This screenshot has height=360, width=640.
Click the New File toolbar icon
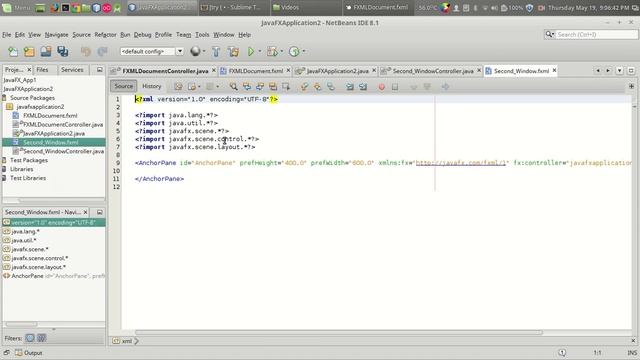click(13, 51)
